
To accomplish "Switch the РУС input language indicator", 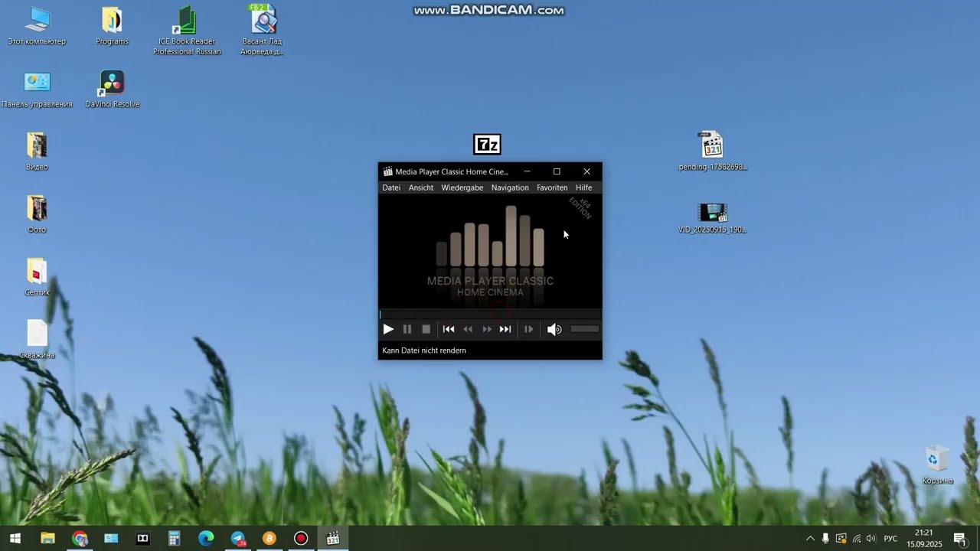I will click(x=890, y=539).
